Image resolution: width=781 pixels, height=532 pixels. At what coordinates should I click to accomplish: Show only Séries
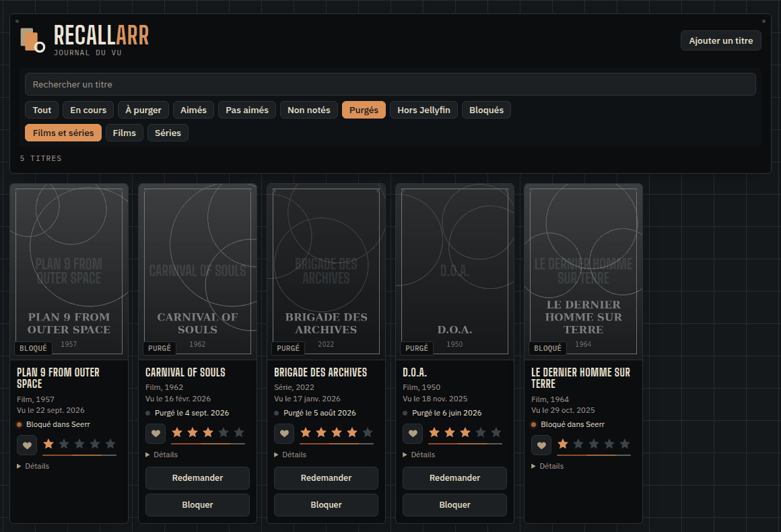pyautogui.click(x=168, y=133)
